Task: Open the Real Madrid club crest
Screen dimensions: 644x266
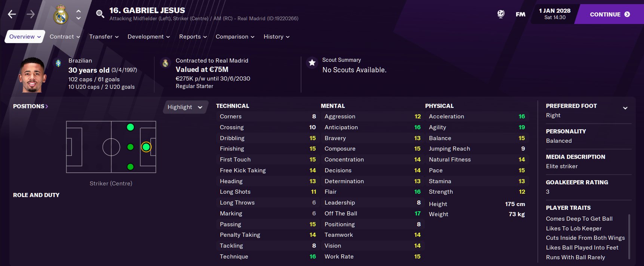Action: 61,15
